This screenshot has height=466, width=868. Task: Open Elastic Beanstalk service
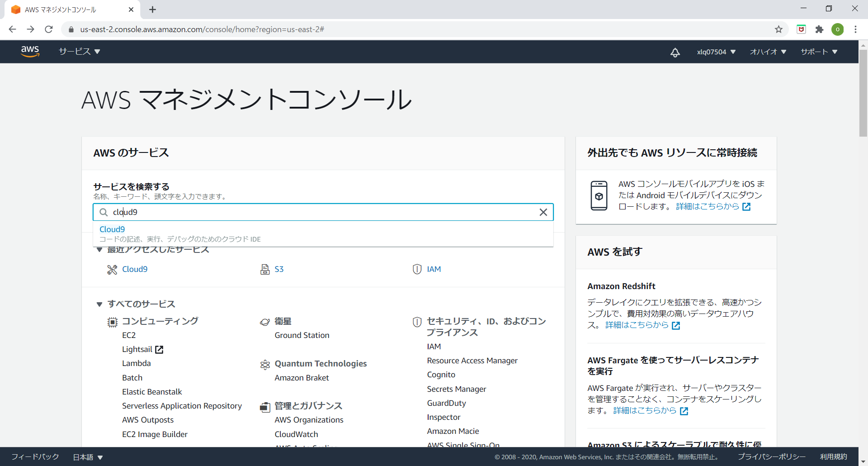pyautogui.click(x=152, y=392)
